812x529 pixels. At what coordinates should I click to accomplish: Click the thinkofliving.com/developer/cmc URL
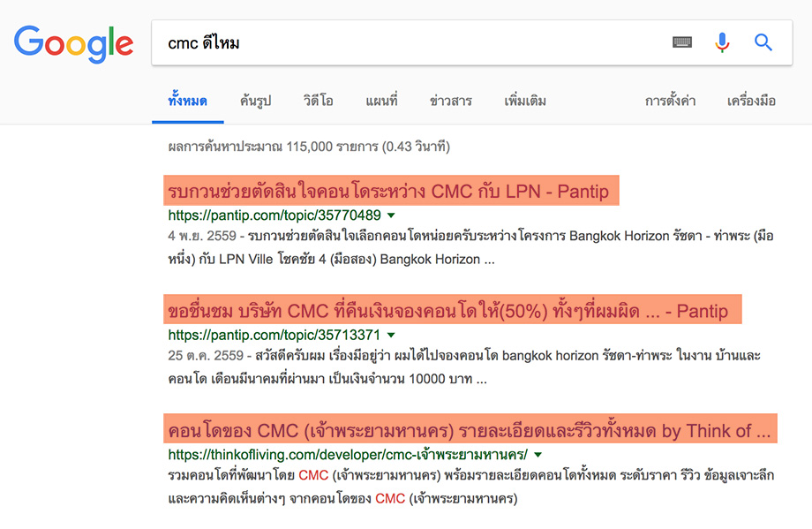348,455
